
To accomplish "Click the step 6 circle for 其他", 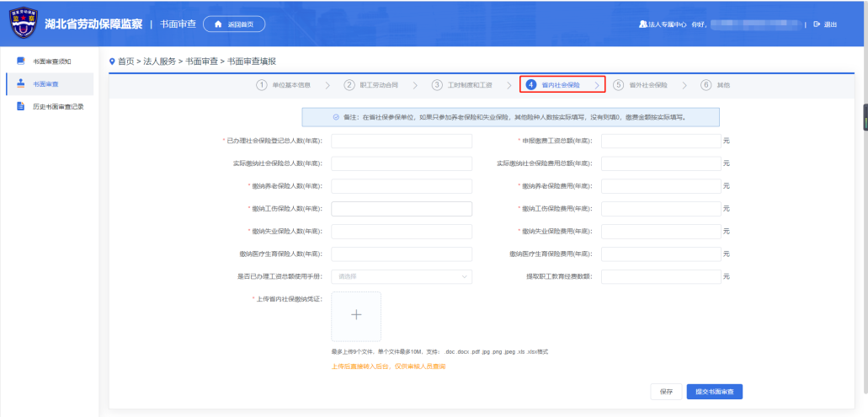I will [x=706, y=85].
